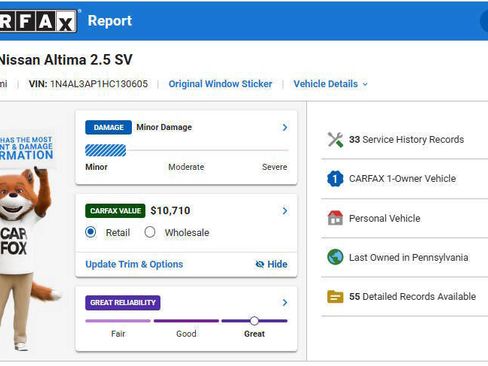The height and width of the screenshot is (366, 488).
Task: Click CARFAX 1-Owner Vehicle text
Action: pyautogui.click(x=402, y=179)
